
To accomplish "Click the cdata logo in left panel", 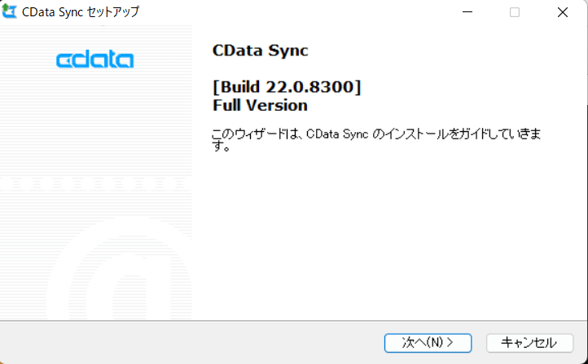I will point(95,59).
